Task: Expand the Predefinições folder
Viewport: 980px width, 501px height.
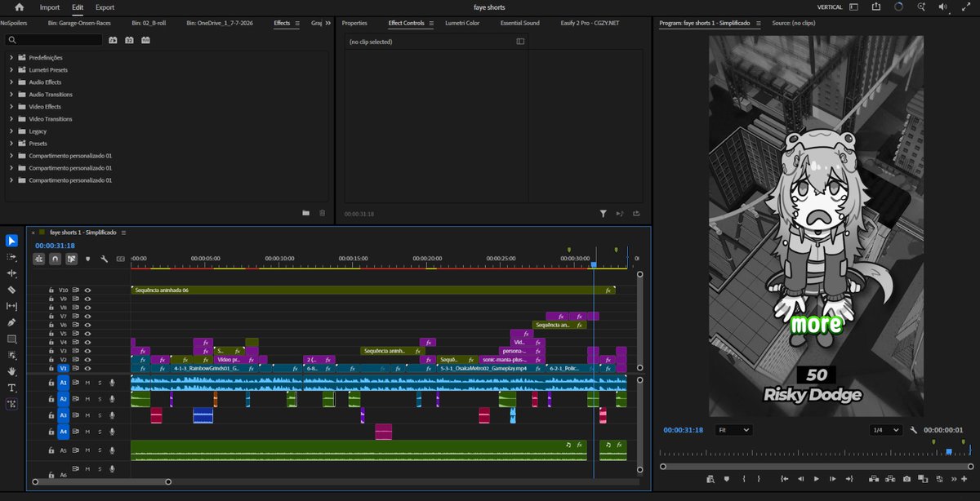Action: click(11, 58)
